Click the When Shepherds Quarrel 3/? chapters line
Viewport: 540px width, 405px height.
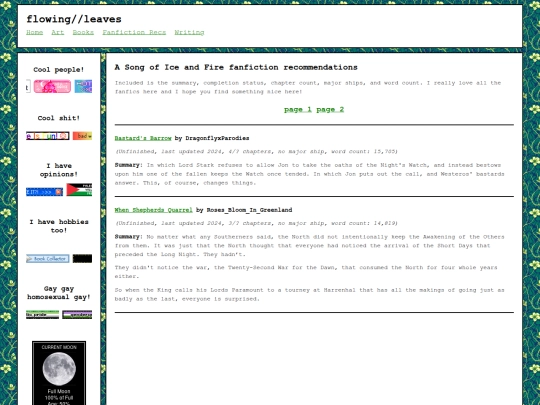[x=256, y=223]
